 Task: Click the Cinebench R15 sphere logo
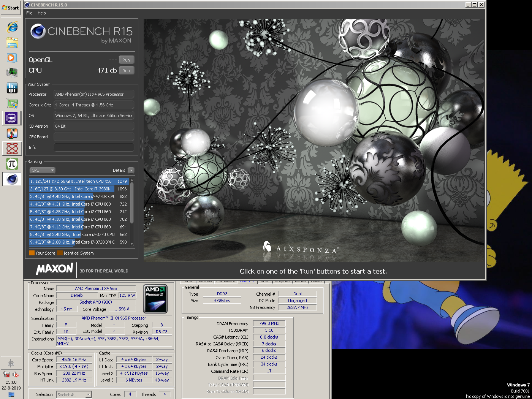pos(38,31)
